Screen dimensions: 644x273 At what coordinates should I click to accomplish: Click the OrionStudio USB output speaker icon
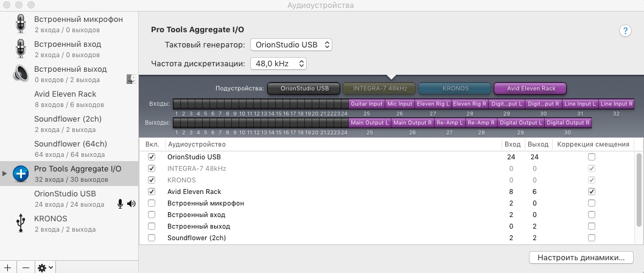tap(131, 204)
